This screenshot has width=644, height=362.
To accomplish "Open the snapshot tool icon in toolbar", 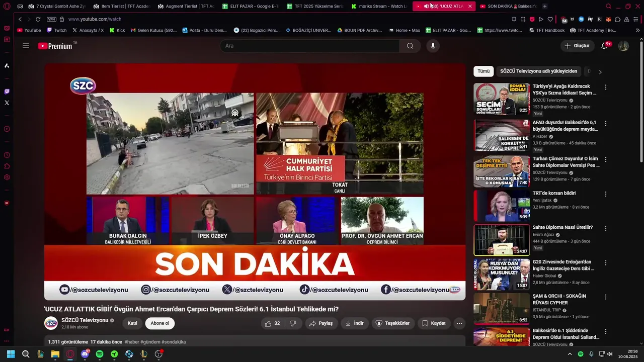I will pyautogui.click(x=523, y=19).
